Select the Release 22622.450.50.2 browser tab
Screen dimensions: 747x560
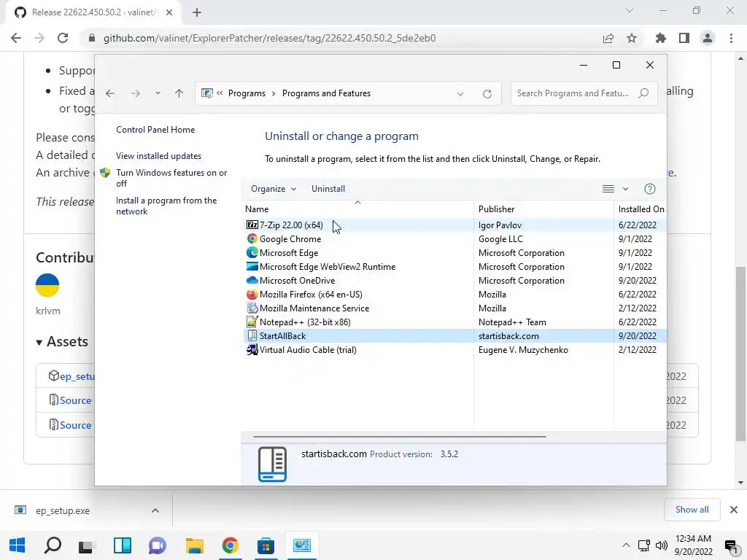click(93, 12)
